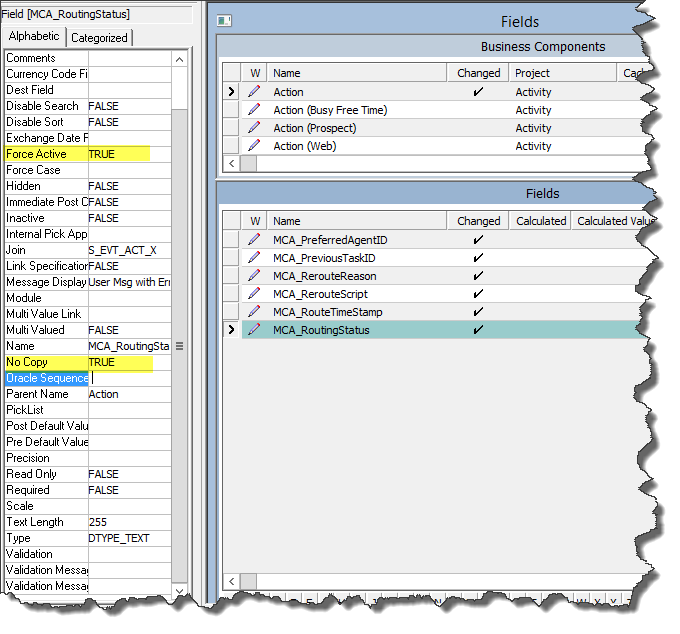
Task: Toggle the Changed checkmark for MCA_RerouteReason
Action: (x=478, y=276)
